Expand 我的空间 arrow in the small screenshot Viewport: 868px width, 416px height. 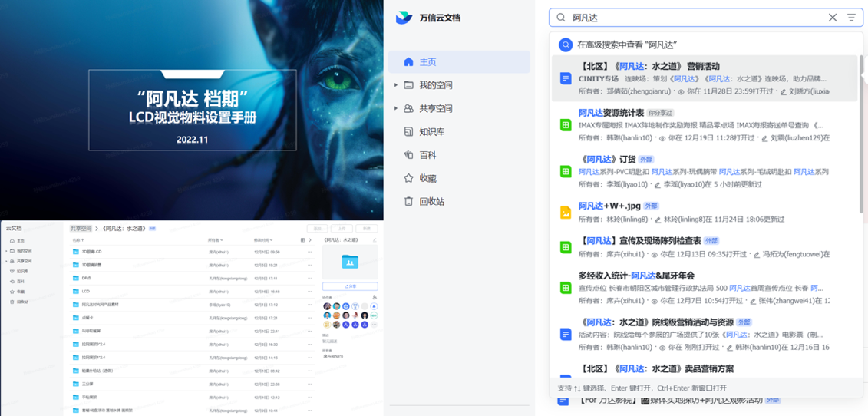[7, 251]
